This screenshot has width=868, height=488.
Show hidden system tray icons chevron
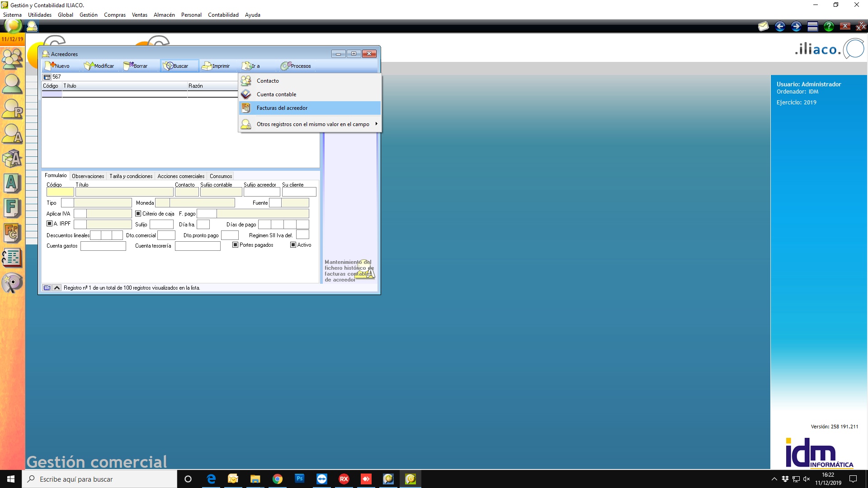click(774, 479)
